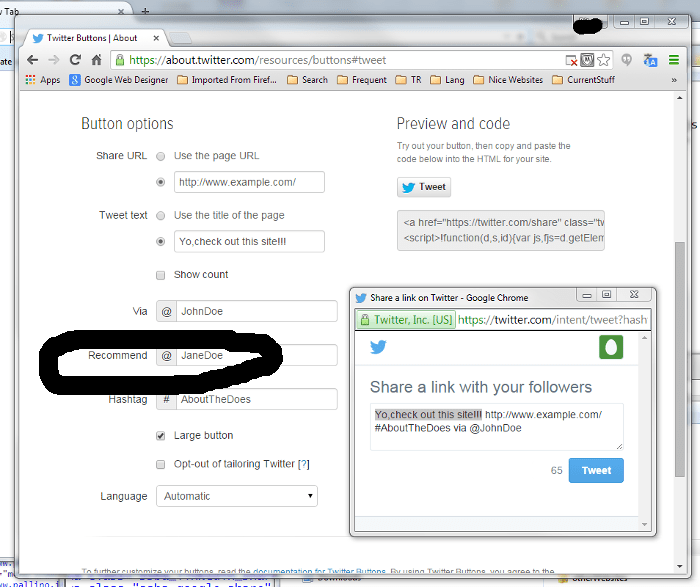The height and width of the screenshot is (587, 700).
Task: Click the Twitter, Inc. [US] certificate badge
Action: pos(405,320)
